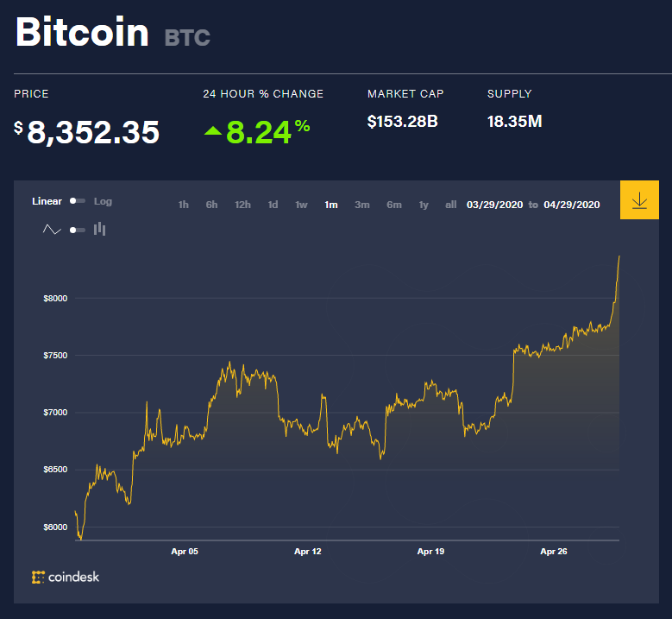
Task: Switch to the 1d time range
Action: pos(273,205)
